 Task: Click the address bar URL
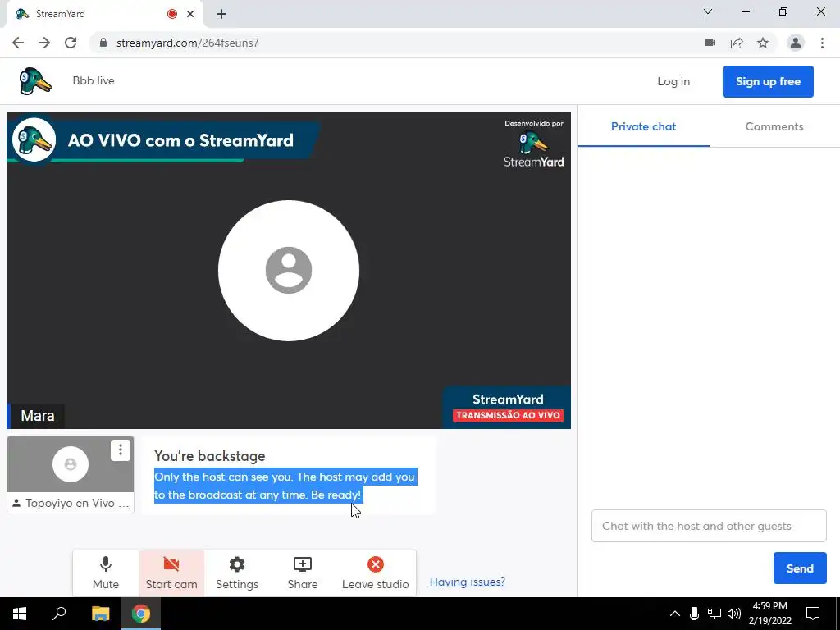(188, 43)
